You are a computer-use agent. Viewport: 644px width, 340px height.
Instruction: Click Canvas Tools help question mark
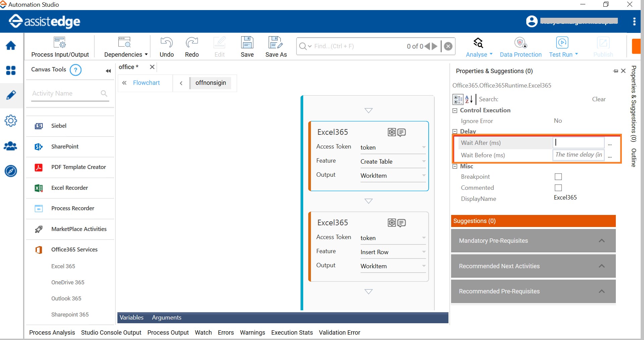point(75,70)
